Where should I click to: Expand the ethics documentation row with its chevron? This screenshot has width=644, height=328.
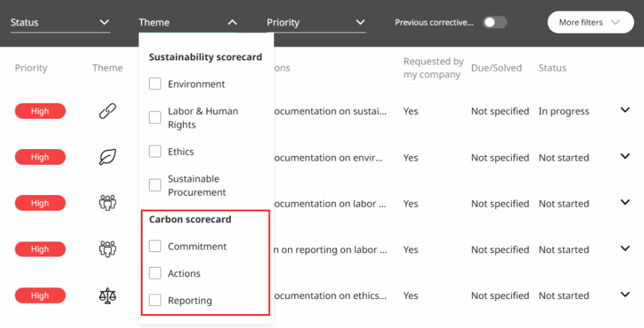pos(625,295)
